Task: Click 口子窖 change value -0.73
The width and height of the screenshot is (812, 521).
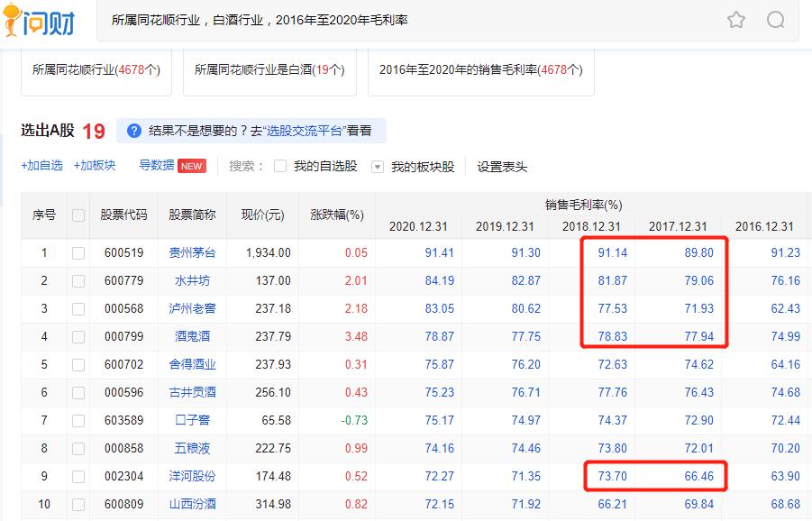Action: tap(354, 421)
